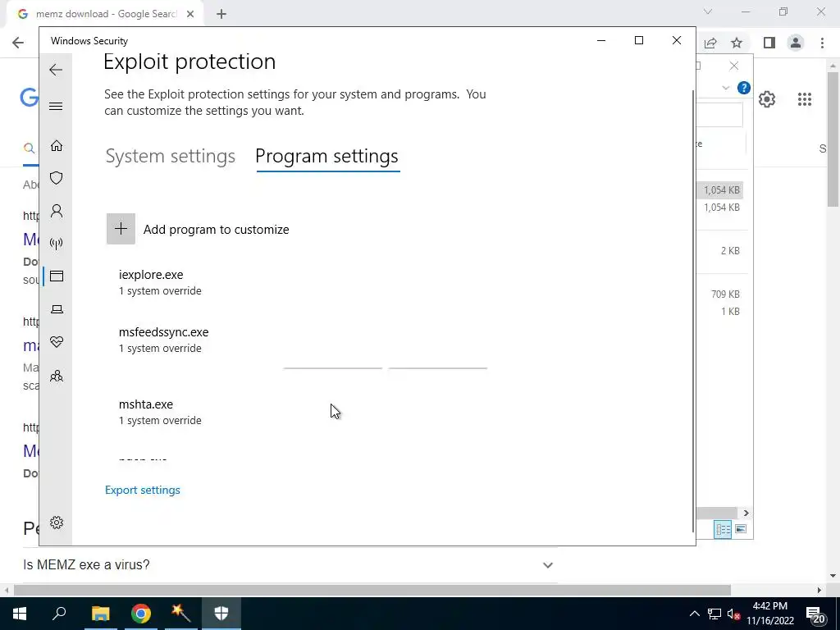Click Chrome page vertical scrollbar thumb
The width and height of the screenshot is (840, 630).
tap(833, 139)
